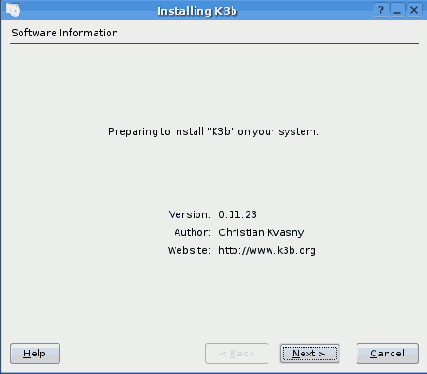Screen dimensions: 427x374
Task: Click the Next button
Action: pos(309,353)
